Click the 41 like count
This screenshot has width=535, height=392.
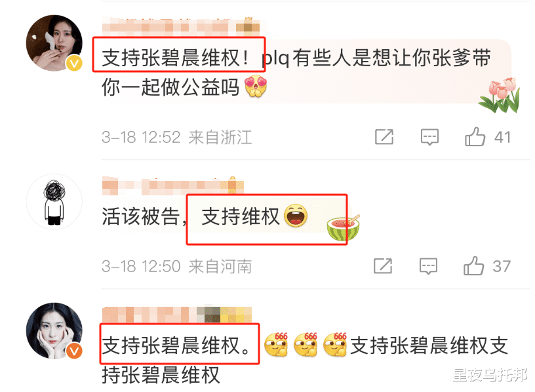pyautogui.click(x=503, y=138)
